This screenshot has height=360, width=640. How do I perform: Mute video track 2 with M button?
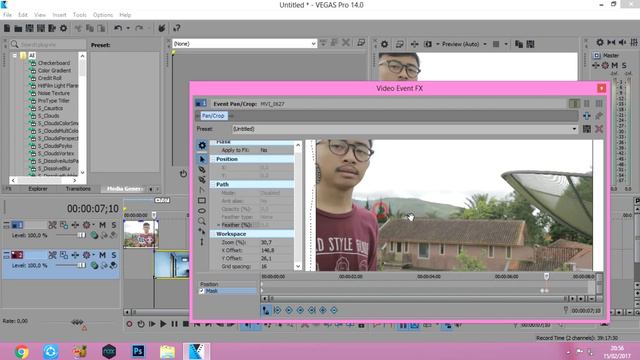102,255
